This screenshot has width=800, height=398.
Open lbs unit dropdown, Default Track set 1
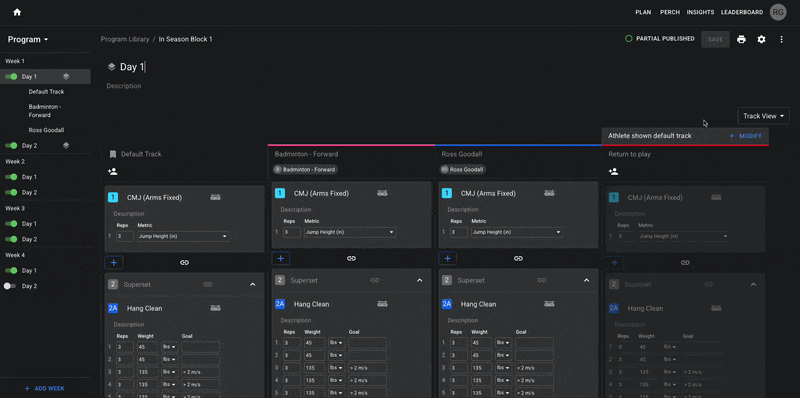pos(169,347)
